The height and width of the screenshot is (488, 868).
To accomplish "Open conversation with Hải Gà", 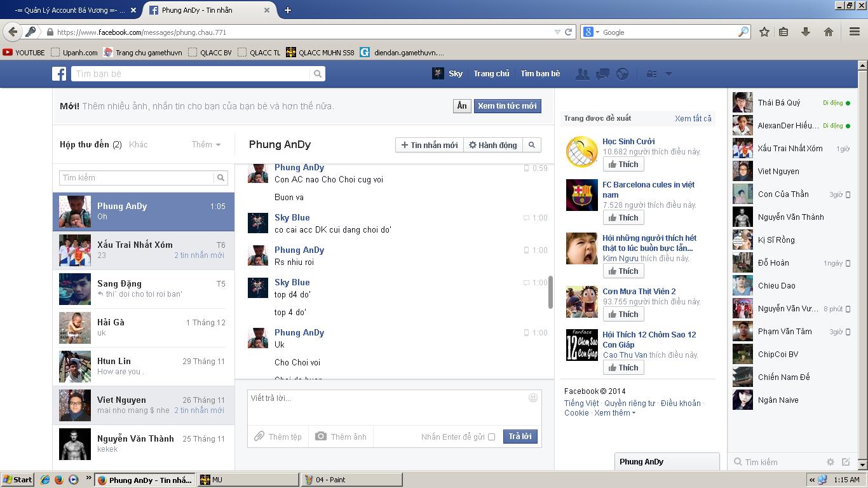I will [144, 328].
